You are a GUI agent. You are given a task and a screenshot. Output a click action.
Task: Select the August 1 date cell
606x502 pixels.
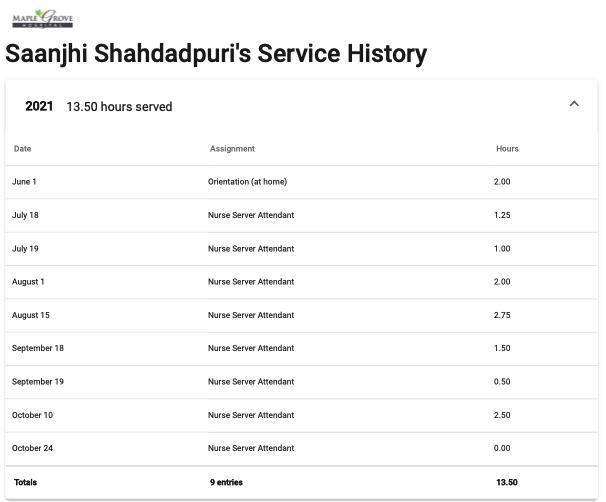pyautogui.click(x=28, y=282)
